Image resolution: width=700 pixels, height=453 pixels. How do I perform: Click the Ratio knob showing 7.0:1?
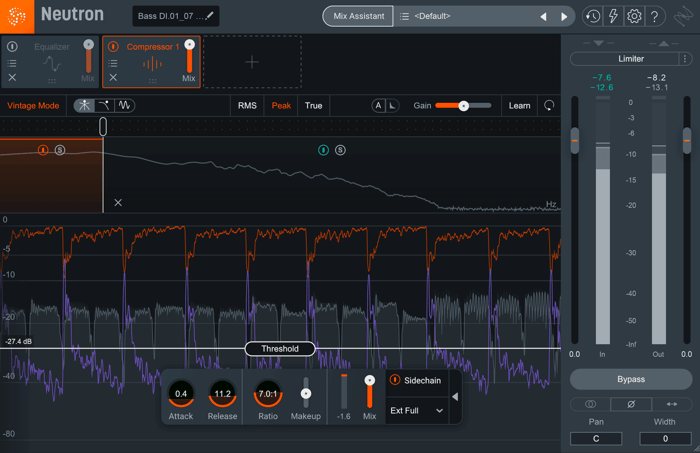[x=268, y=394]
